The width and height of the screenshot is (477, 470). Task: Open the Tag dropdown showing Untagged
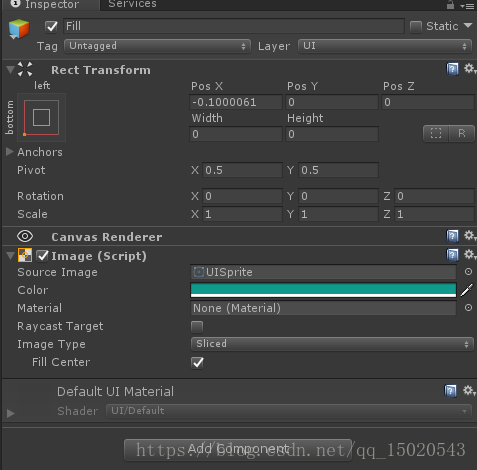157,46
